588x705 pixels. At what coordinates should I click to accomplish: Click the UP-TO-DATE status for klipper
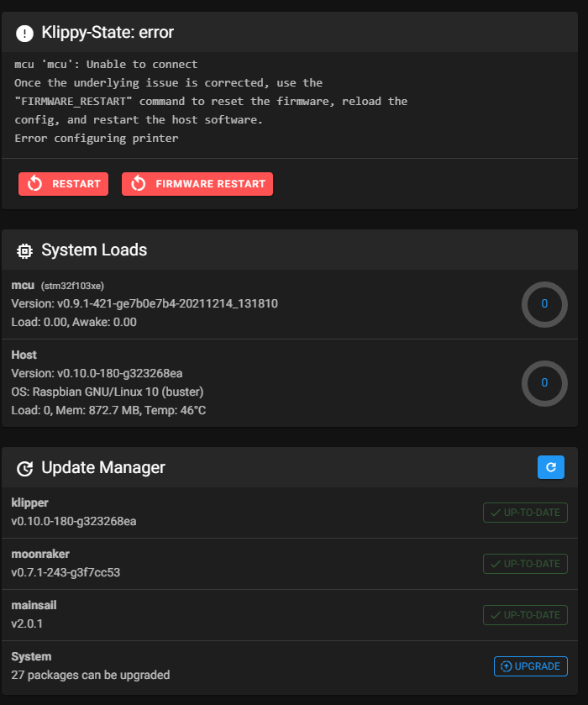click(525, 512)
